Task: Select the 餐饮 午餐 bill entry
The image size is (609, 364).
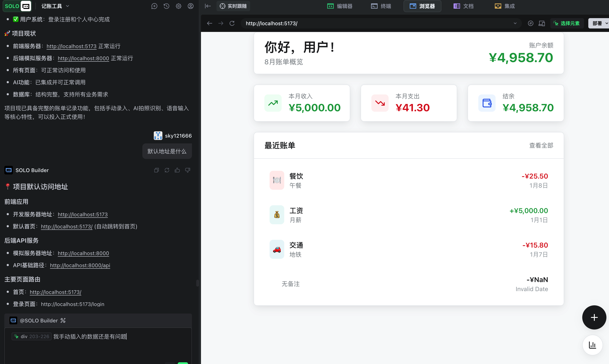Action: (x=409, y=180)
